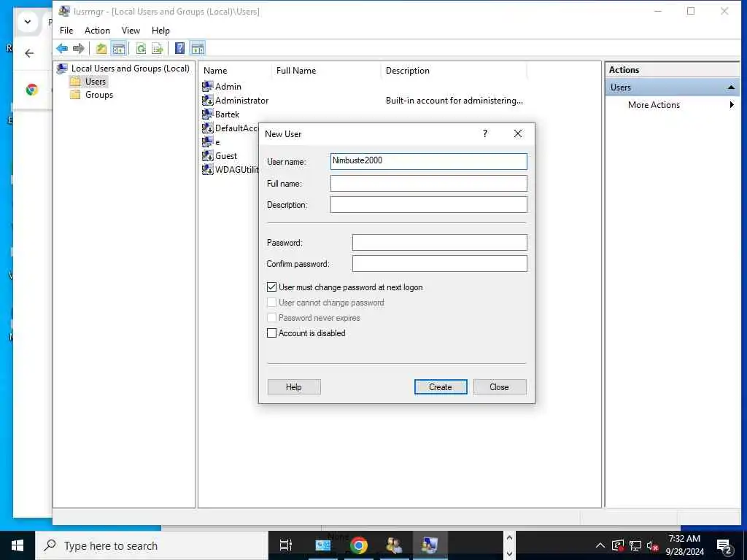The height and width of the screenshot is (560, 747).
Task: Click the Help button in New User dialog
Action: (294, 387)
